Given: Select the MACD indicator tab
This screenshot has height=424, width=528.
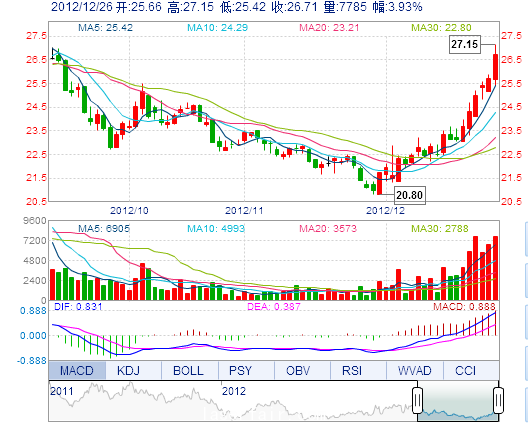Looking at the screenshot, I should pos(77,370).
